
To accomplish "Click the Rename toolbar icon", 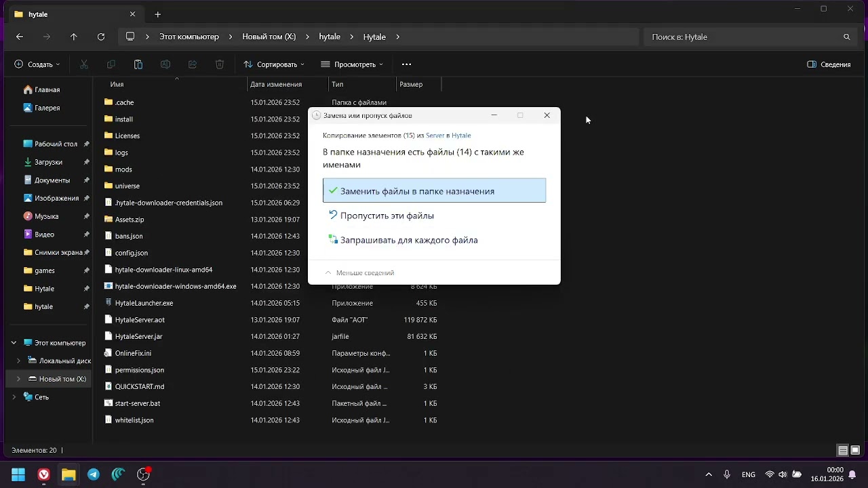I will coord(165,64).
